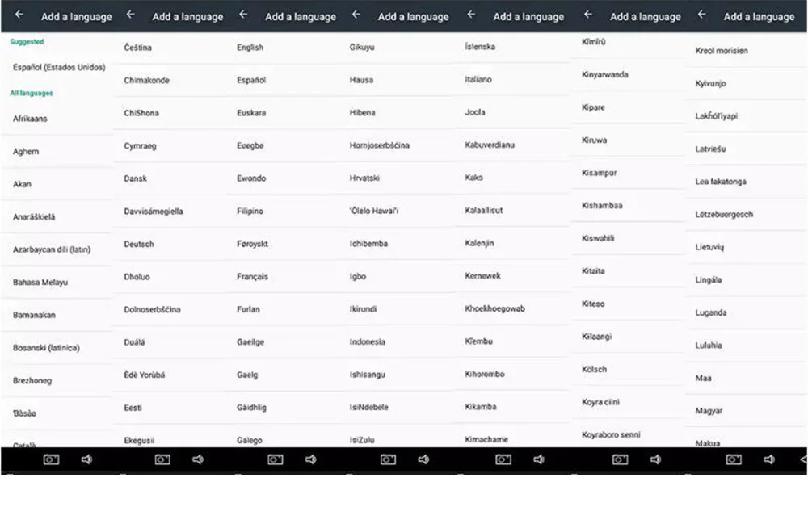Tap the camera icon below IsiZulu
The width and height of the screenshot is (808, 532).
tap(388, 459)
